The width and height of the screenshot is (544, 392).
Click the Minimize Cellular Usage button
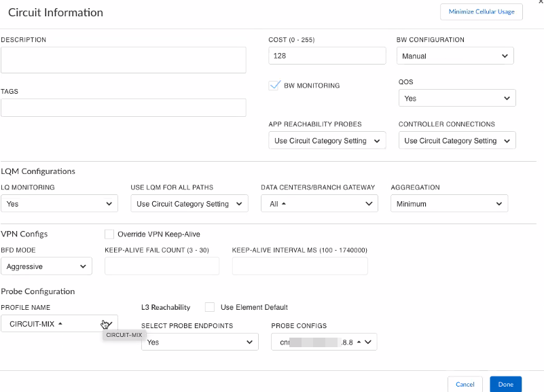482,12
